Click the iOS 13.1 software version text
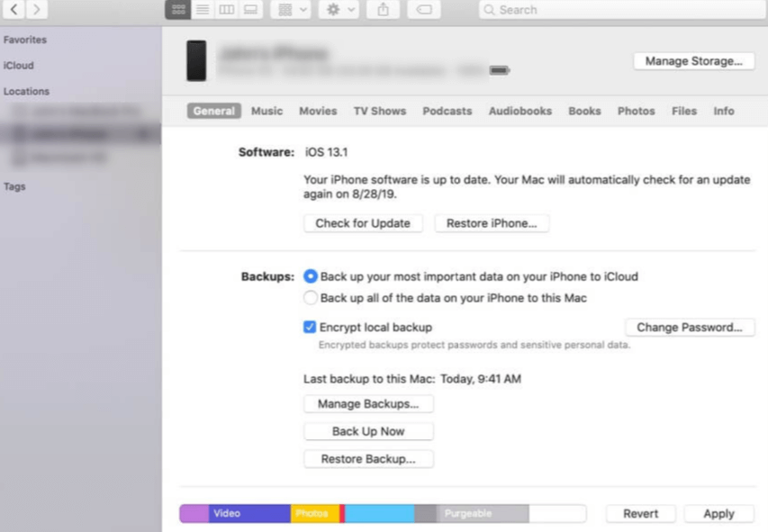 click(326, 152)
